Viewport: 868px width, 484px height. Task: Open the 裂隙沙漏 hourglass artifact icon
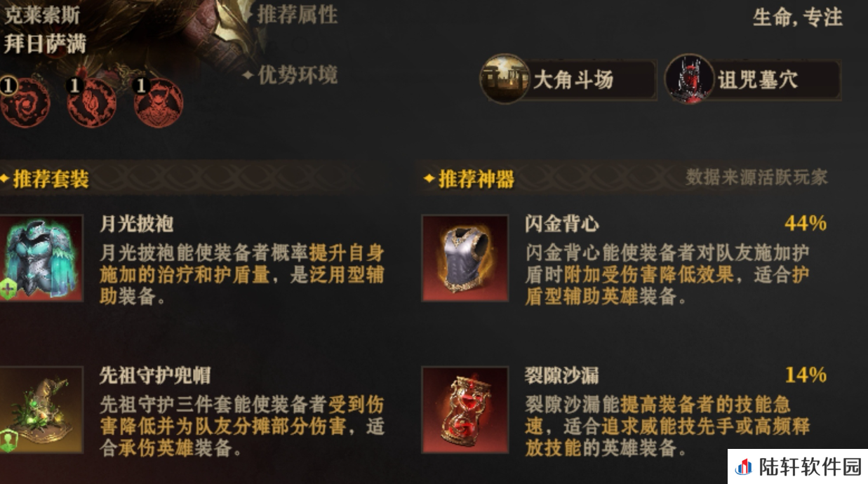point(465,410)
